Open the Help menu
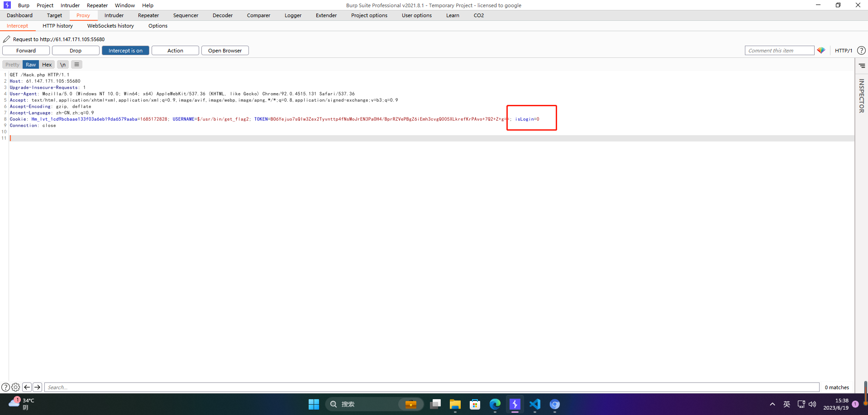This screenshot has width=868, height=415. (x=148, y=5)
